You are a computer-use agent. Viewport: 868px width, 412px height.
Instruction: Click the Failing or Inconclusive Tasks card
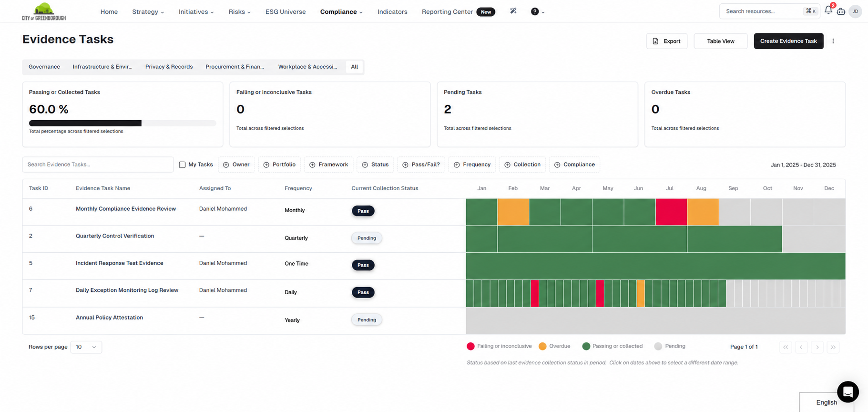pos(330,114)
